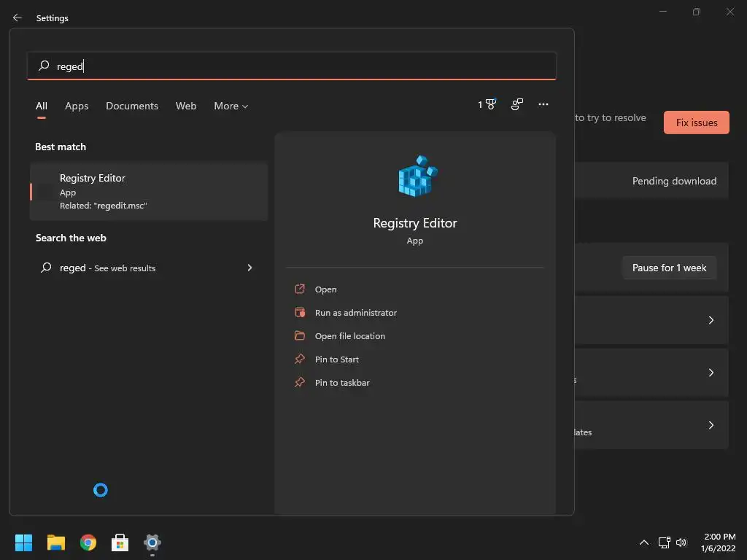Image resolution: width=747 pixels, height=560 pixels.
Task: Open the network tray icon
Action: pyautogui.click(x=664, y=542)
